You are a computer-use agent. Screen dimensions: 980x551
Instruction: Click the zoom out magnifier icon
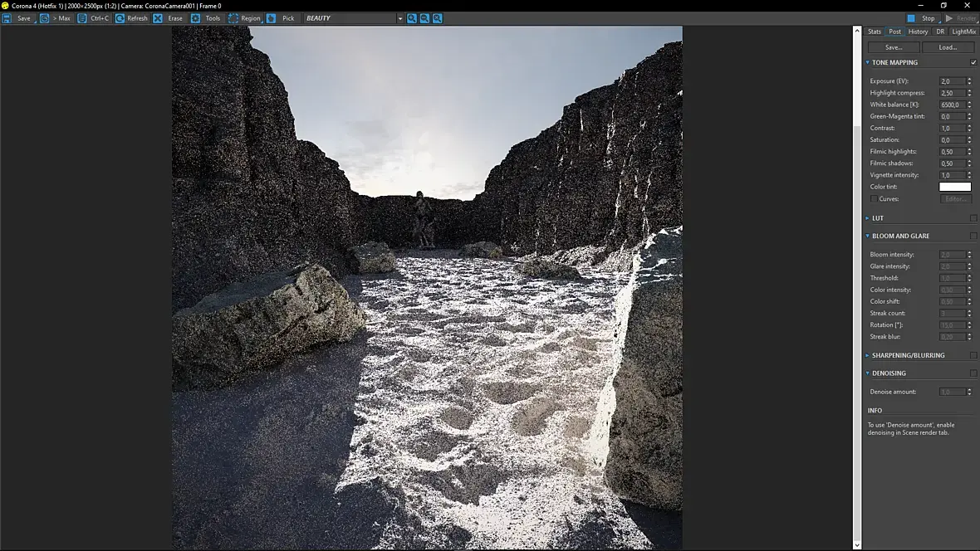click(x=424, y=19)
